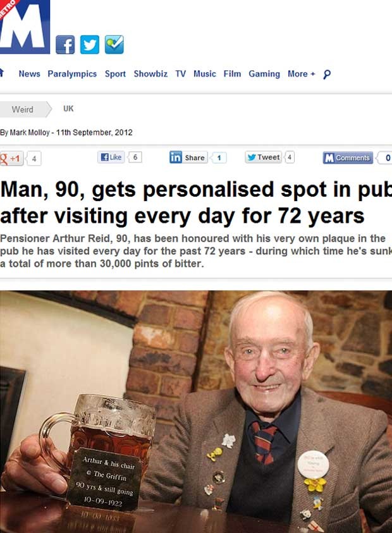Open the Paralympics section
Screen dimensions: 392x533
coord(72,74)
